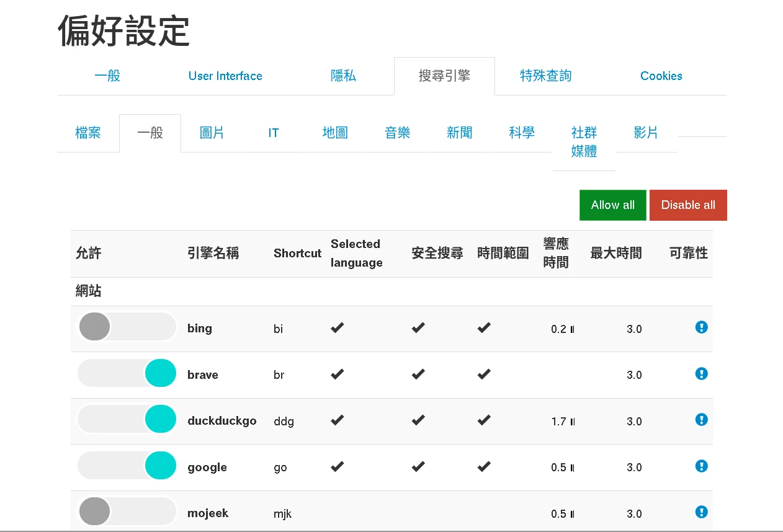Click duckduckgo's response time bar indicator

tap(572, 422)
